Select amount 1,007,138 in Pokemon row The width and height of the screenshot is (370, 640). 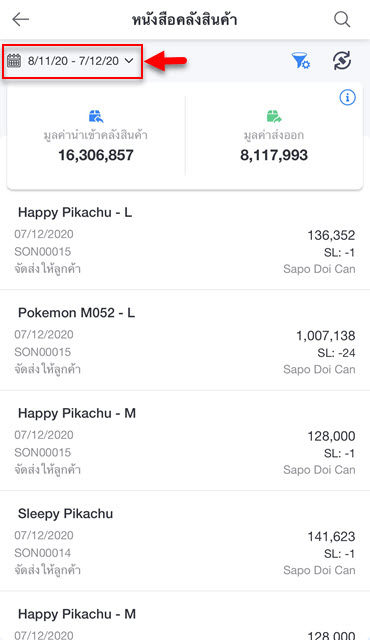(326, 336)
